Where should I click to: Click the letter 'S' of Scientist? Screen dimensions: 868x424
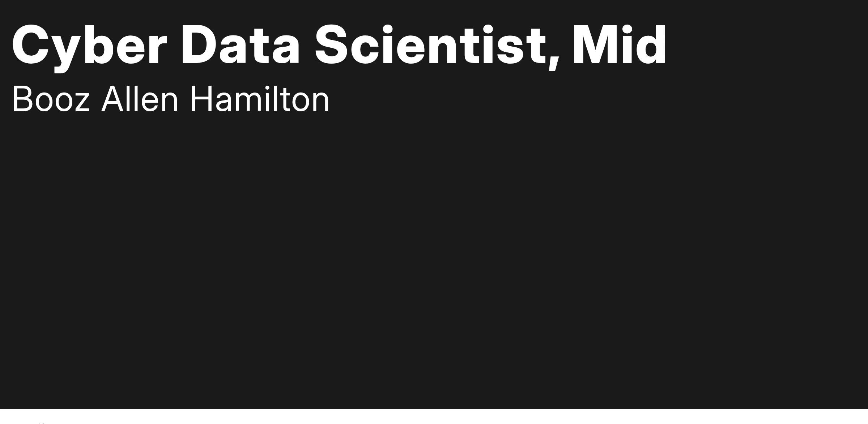click(333, 45)
